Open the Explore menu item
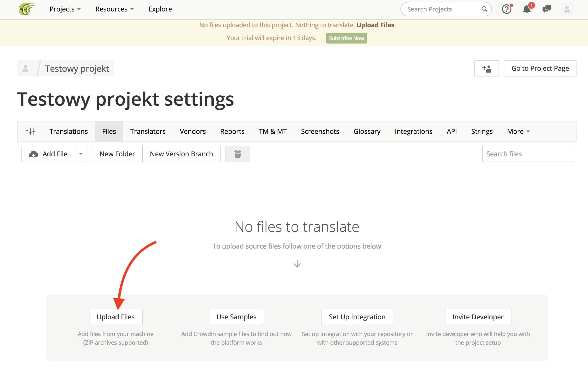The height and width of the screenshot is (381, 588). click(x=160, y=9)
